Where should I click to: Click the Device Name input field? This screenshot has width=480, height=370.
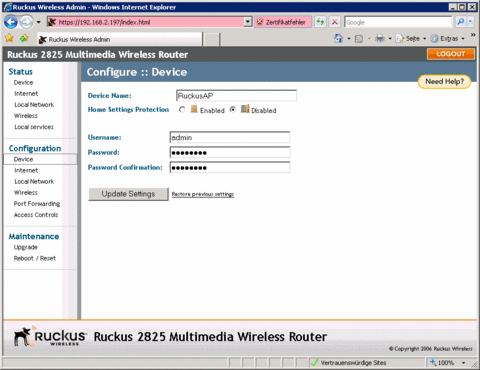(x=236, y=96)
